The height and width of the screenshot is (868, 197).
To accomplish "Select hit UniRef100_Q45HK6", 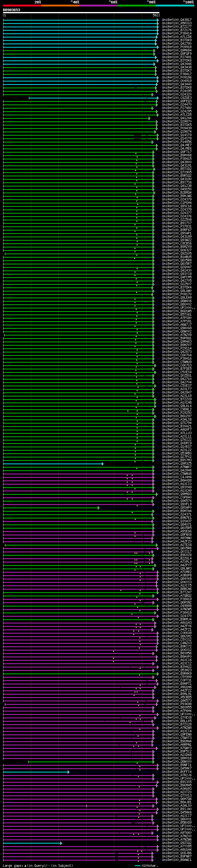I will pos(177,812).
